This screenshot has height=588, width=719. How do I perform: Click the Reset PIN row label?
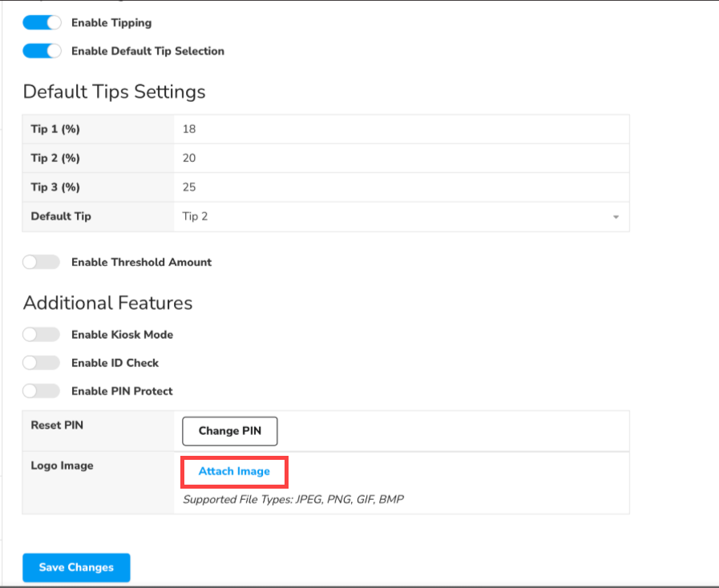(x=57, y=425)
